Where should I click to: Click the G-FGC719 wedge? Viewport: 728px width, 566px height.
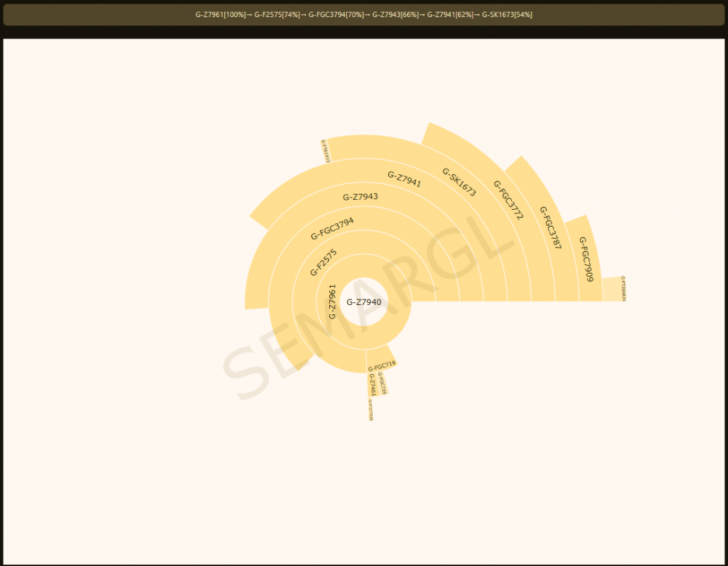382,366
